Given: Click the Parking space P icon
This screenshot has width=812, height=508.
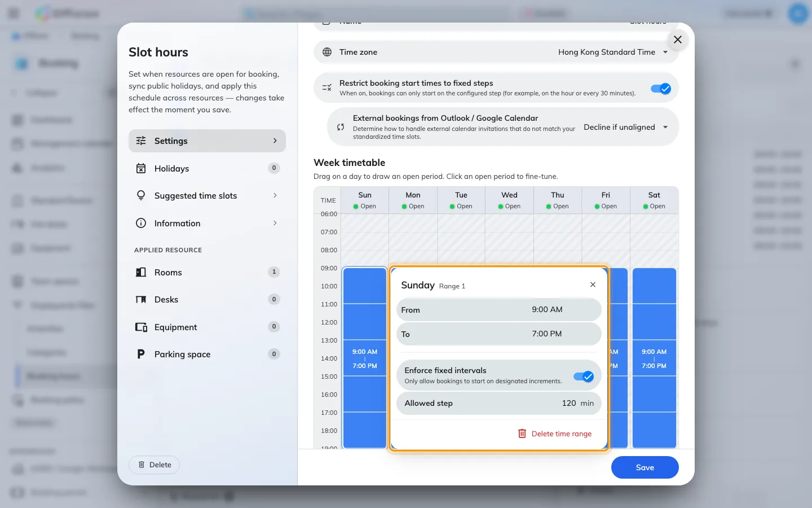Looking at the screenshot, I should (141, 354).
